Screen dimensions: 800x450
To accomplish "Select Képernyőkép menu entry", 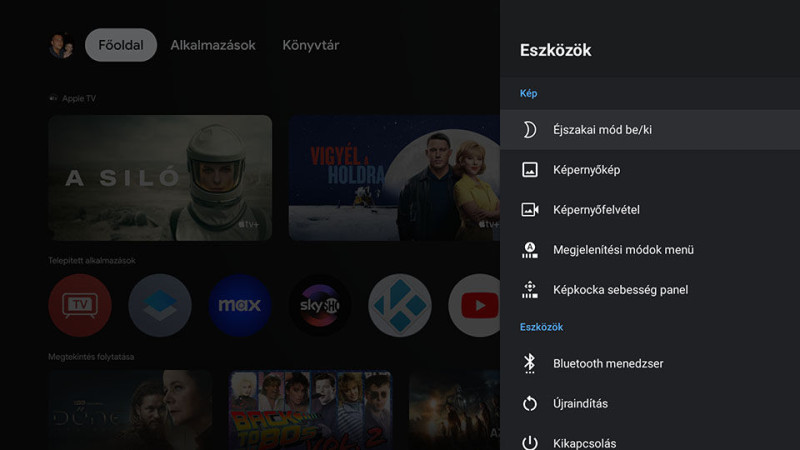I will tap(650, 169).
